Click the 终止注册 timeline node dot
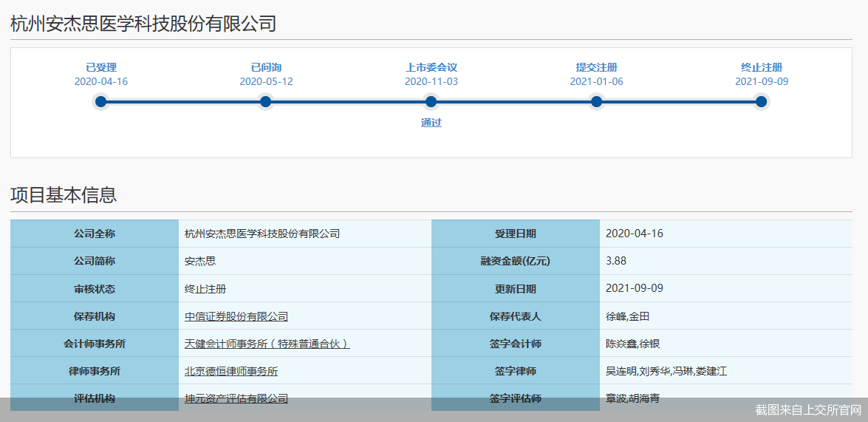 pyautogui.click(x=761, y=102)
